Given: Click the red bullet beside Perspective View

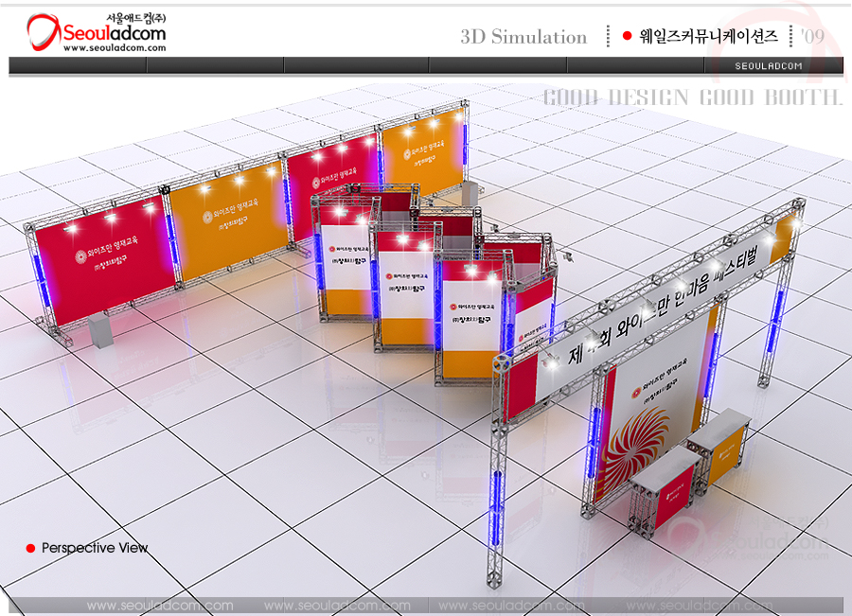Looking at the screenshot, I should coord(30,548).
